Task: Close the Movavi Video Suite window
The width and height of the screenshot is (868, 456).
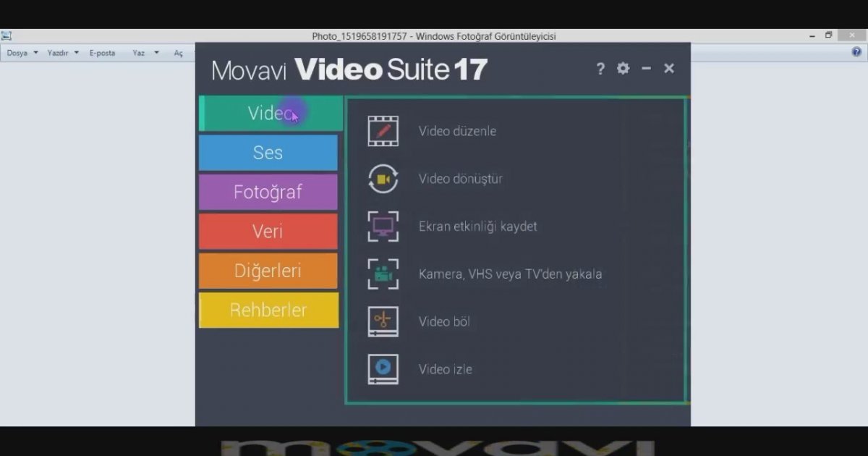Action: [x=669, y=68]
